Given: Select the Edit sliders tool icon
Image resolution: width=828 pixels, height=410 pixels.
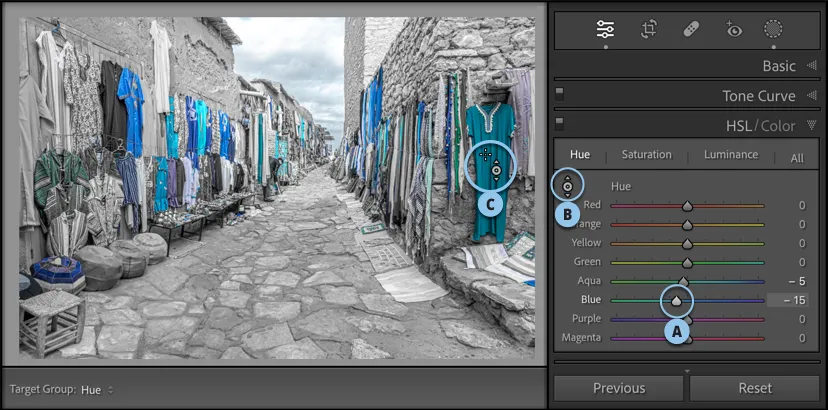Looking at the screenshot, I should [x=605, y=30].
